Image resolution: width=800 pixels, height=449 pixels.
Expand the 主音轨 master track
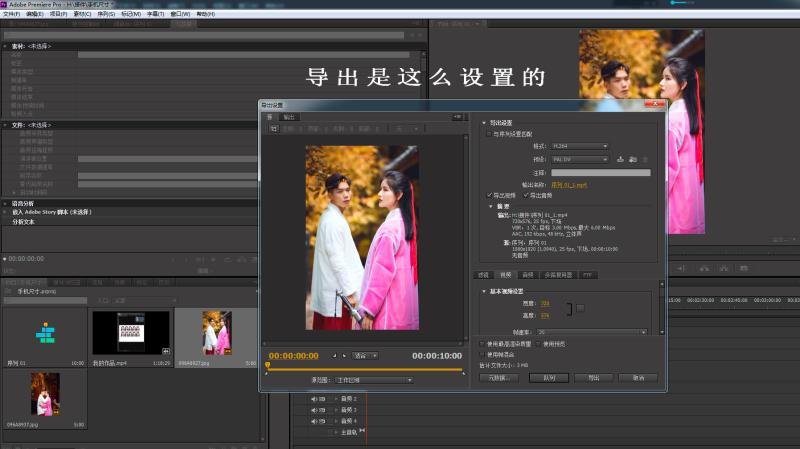(336, 433)
